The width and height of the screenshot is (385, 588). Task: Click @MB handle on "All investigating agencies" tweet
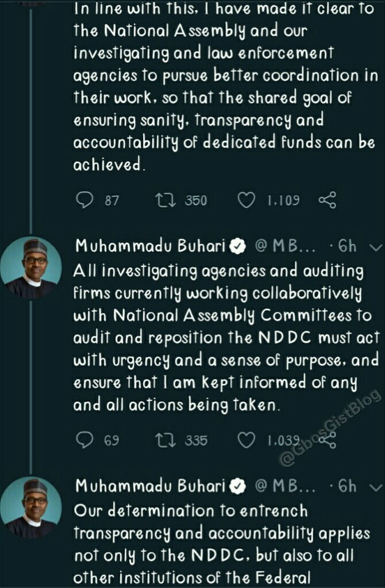pyautogui.click(x=284, y=247)
